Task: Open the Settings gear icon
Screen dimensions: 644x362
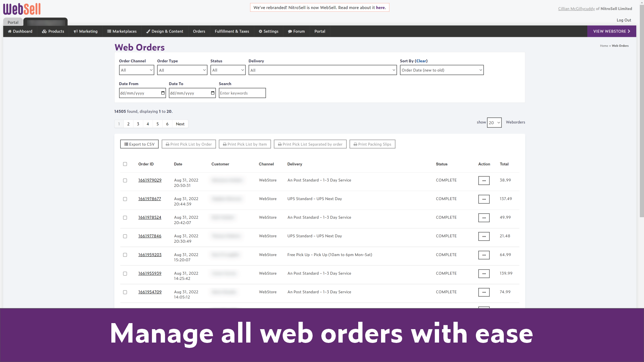Action: 261,31
